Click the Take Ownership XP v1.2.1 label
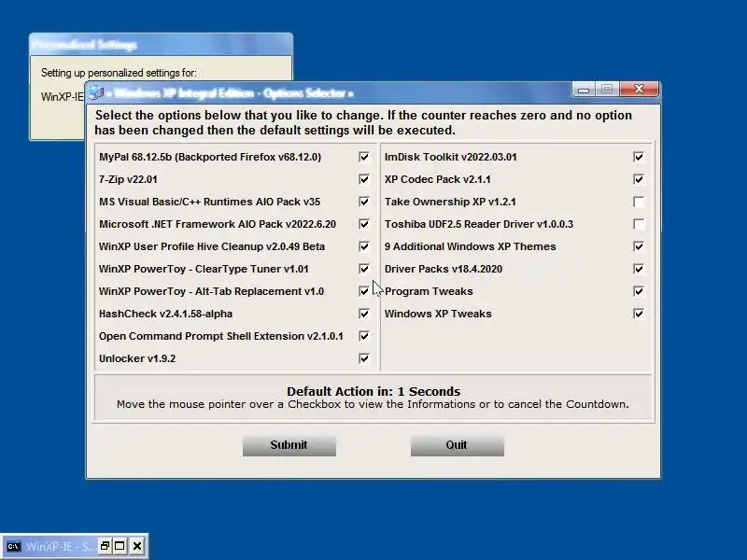Image resolution: width=747 pixels, height=560 pixels. point(450,202)
